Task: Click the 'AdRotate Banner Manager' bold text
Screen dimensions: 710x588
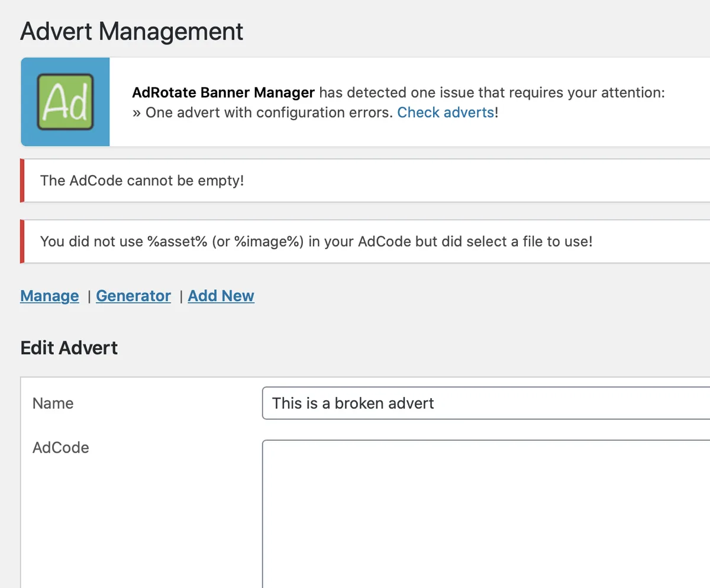Action: pyautogui.click(x=224, y=93)
